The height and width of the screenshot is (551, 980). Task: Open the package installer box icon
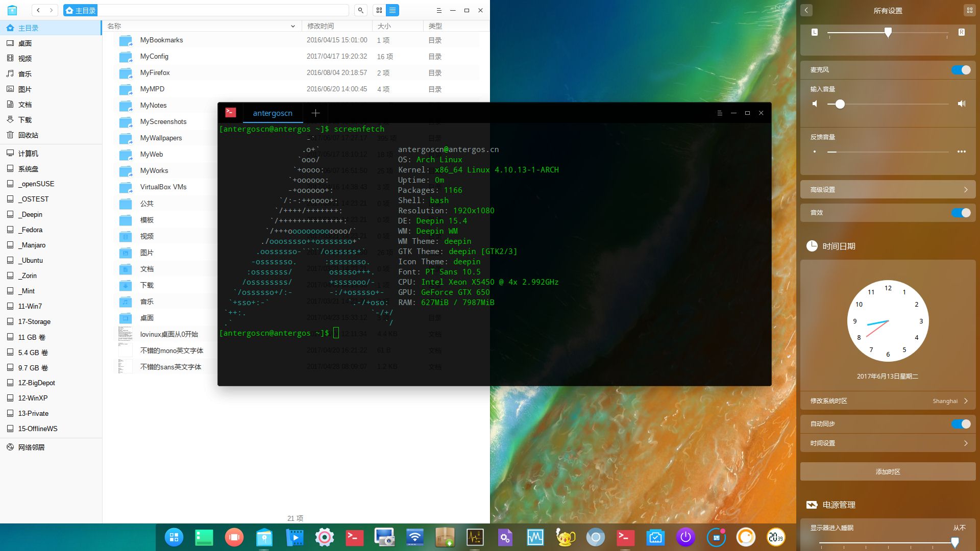pos(445,537)
